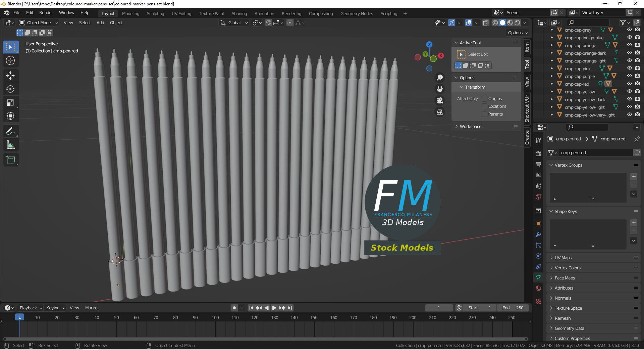Jump to the timeline start

[x=251, y=308]
